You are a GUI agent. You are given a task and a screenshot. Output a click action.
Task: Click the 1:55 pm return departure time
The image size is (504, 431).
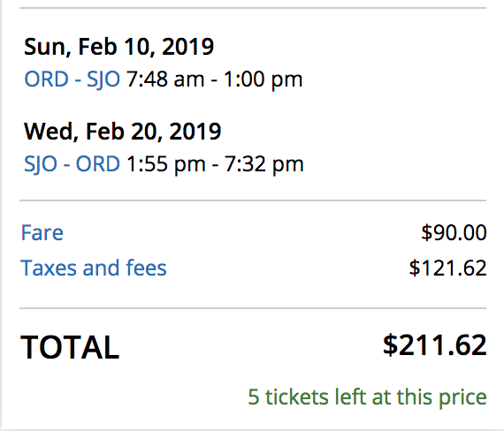point(166,164)
